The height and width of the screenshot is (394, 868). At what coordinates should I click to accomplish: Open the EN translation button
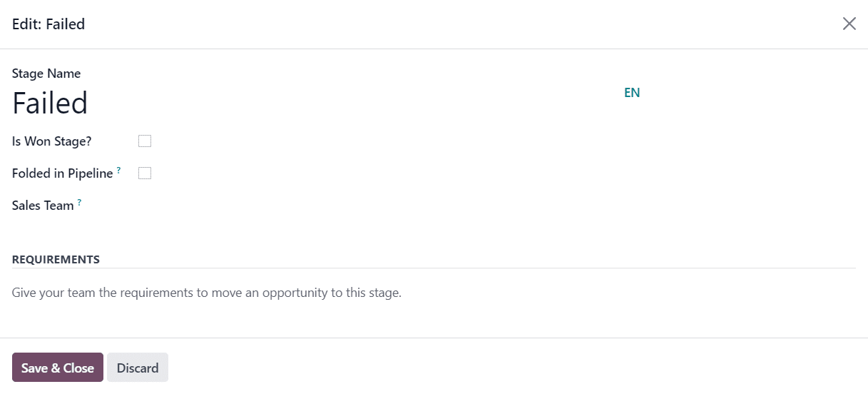(x=632, y=92)
